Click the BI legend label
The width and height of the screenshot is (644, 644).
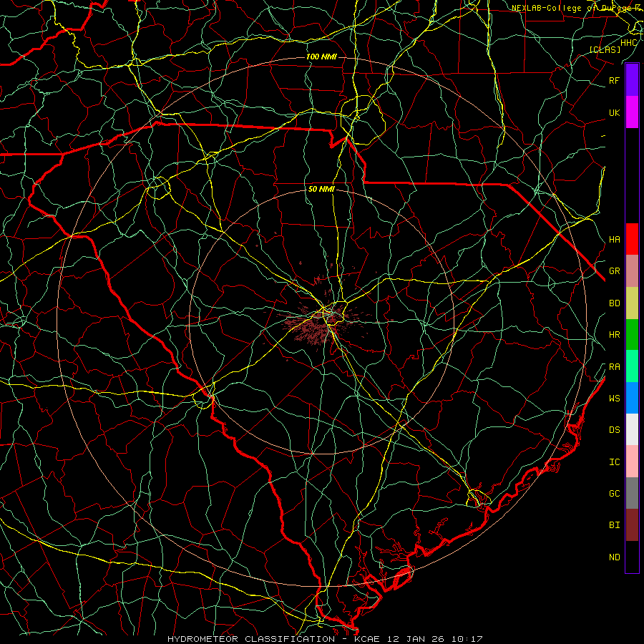pyautogui.click(x=614, y=525)
